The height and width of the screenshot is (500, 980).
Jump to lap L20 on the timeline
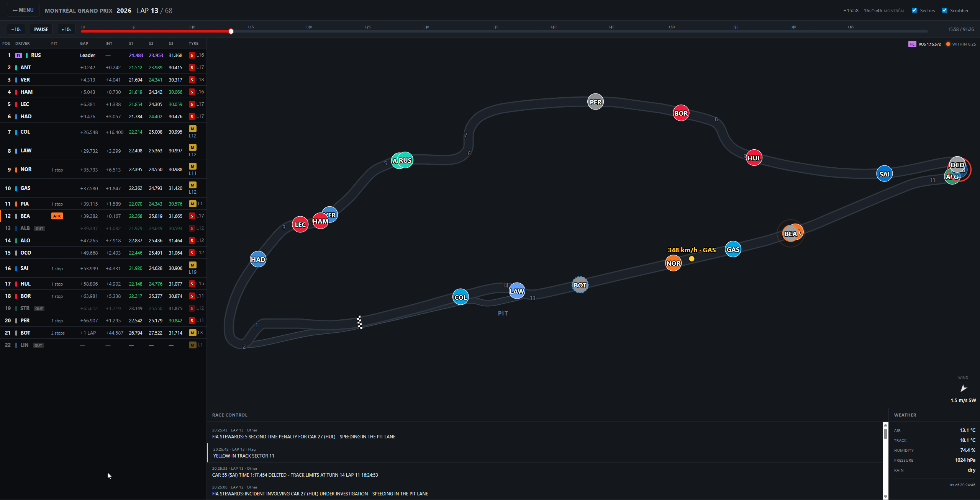point(309,27)
